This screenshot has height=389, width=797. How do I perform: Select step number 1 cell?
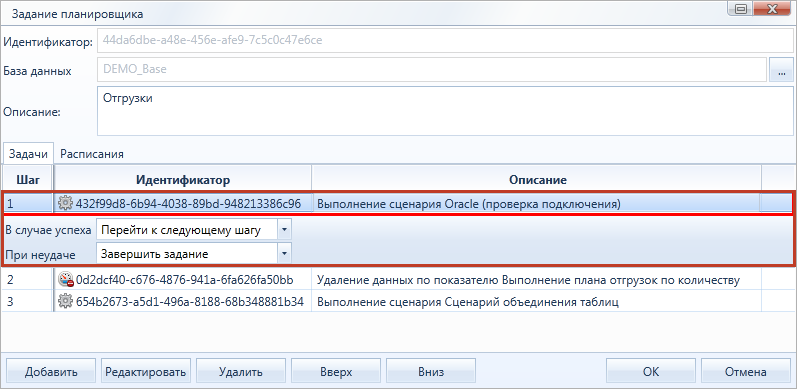click(x=27, y=204)
